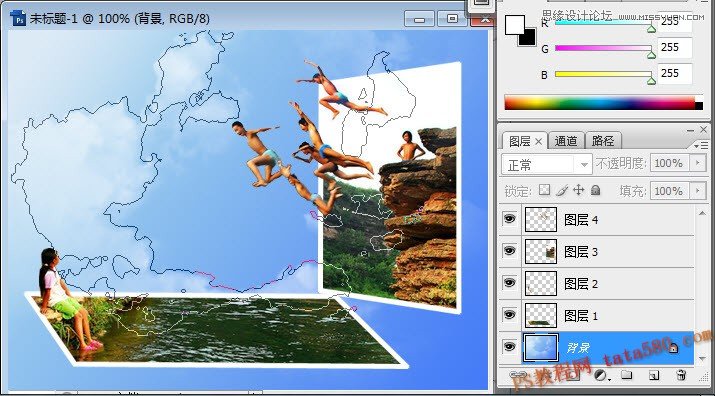Viewport: 715px width, 396px height.
Task: Click the foreground white color swatch
Action: click(x=514, y=25)
